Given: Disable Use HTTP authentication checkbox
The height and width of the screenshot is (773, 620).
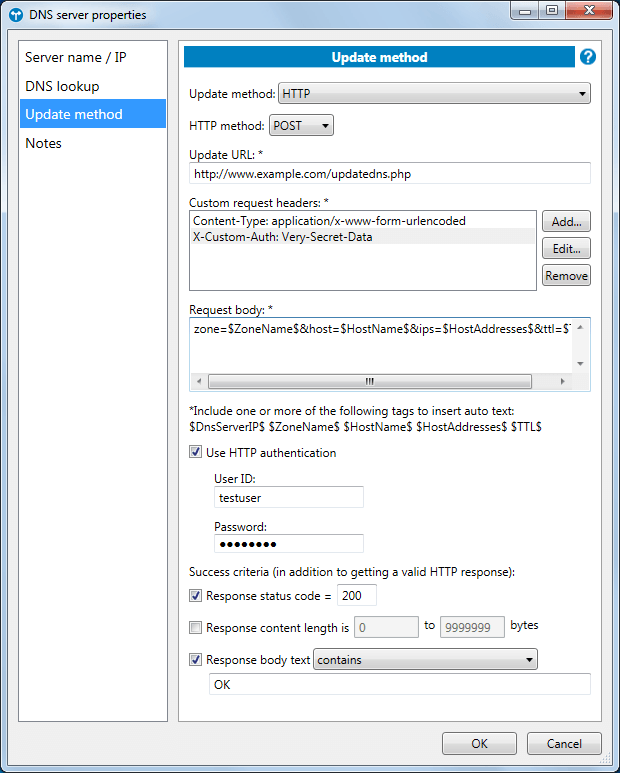Looking at the screenshot, I should pyautogui.click(x=196, y=453).
